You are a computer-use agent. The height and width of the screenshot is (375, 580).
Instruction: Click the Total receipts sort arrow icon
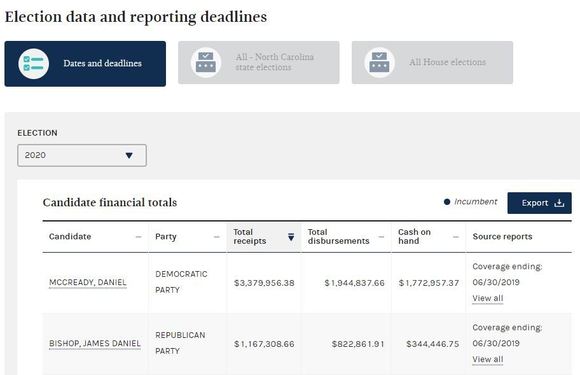click(291, 237)
